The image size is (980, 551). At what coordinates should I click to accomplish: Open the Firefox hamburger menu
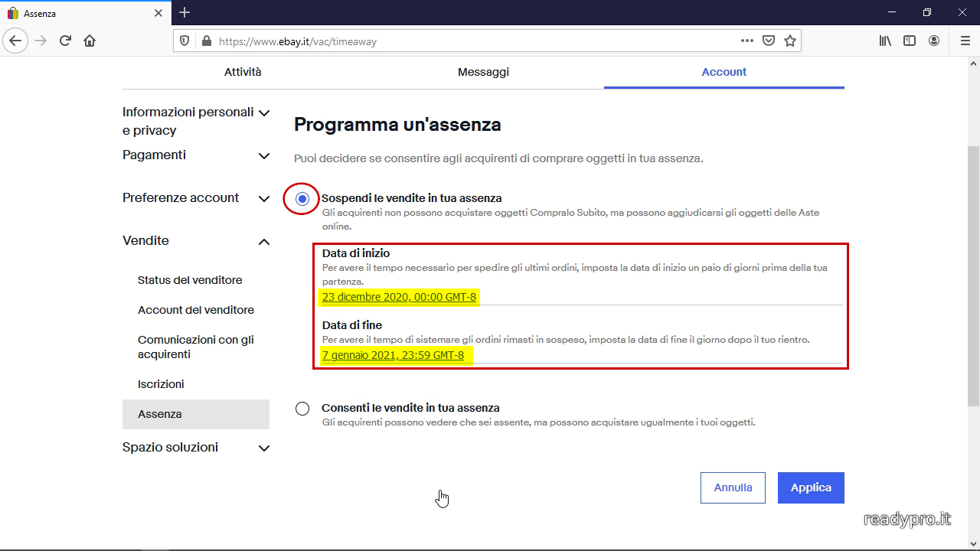click(965, 41)
